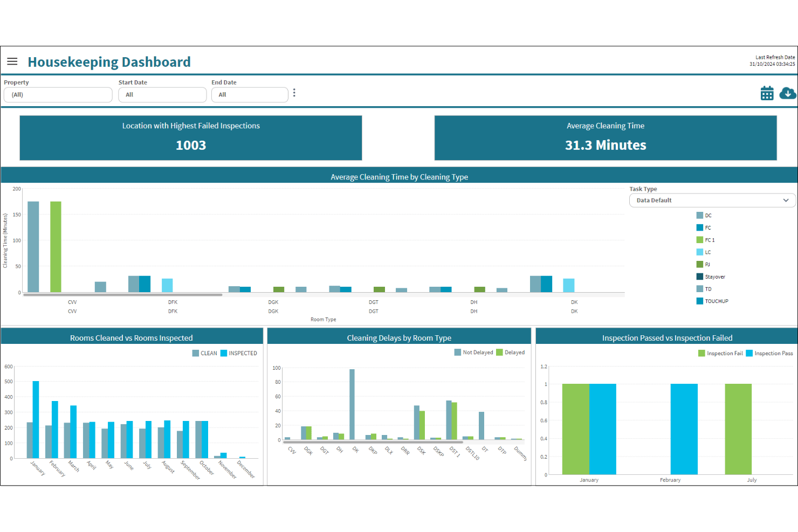Open the calendar date picker icon
This screenshot has width=798, height=532.
click(767, 93)
